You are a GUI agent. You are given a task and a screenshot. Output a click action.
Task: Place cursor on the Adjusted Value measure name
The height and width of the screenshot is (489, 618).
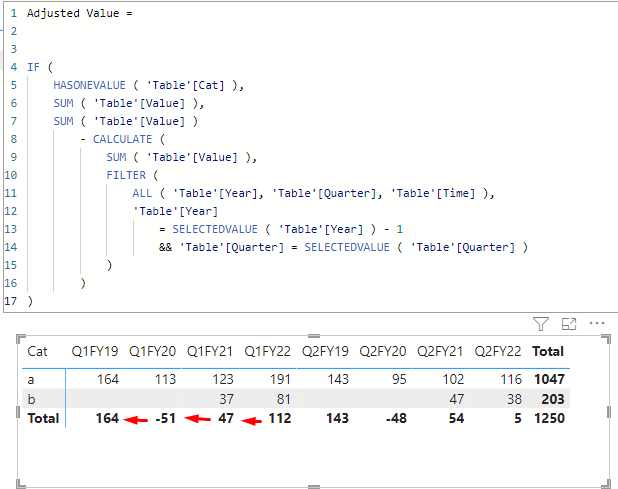pos(73,13)
